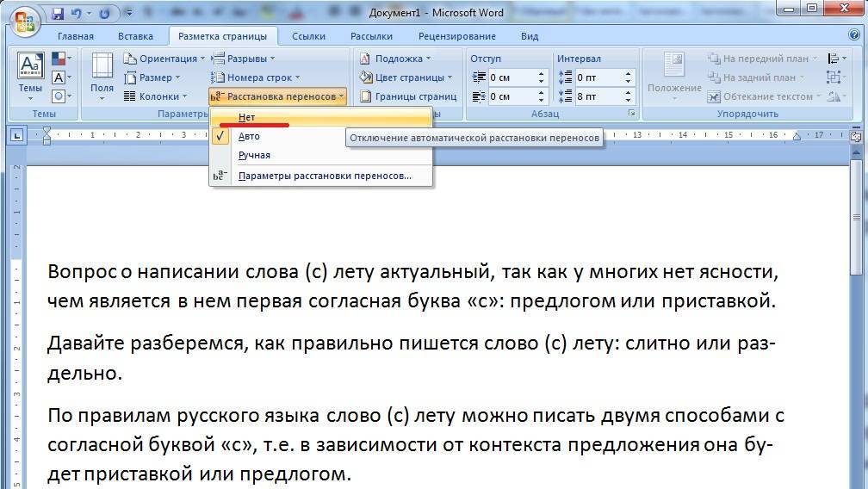Save document via quick access icon
This screenshot has height=489, width=868.
pos(58,14)
